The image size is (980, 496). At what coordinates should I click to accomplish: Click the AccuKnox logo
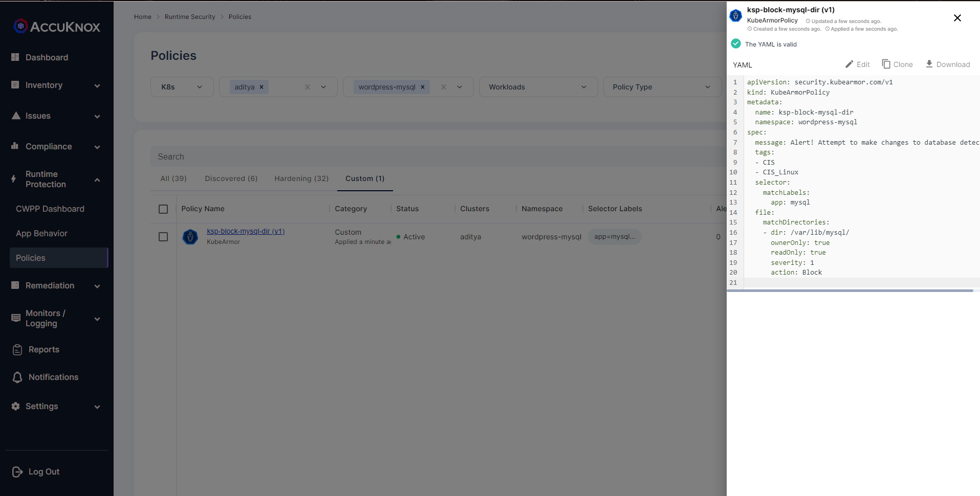[x=56, y=26]
